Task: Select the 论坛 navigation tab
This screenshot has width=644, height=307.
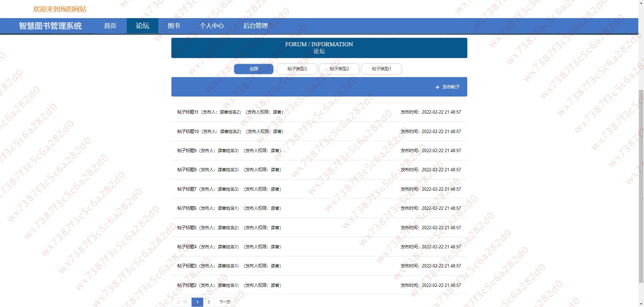Action: pos(143,26)
